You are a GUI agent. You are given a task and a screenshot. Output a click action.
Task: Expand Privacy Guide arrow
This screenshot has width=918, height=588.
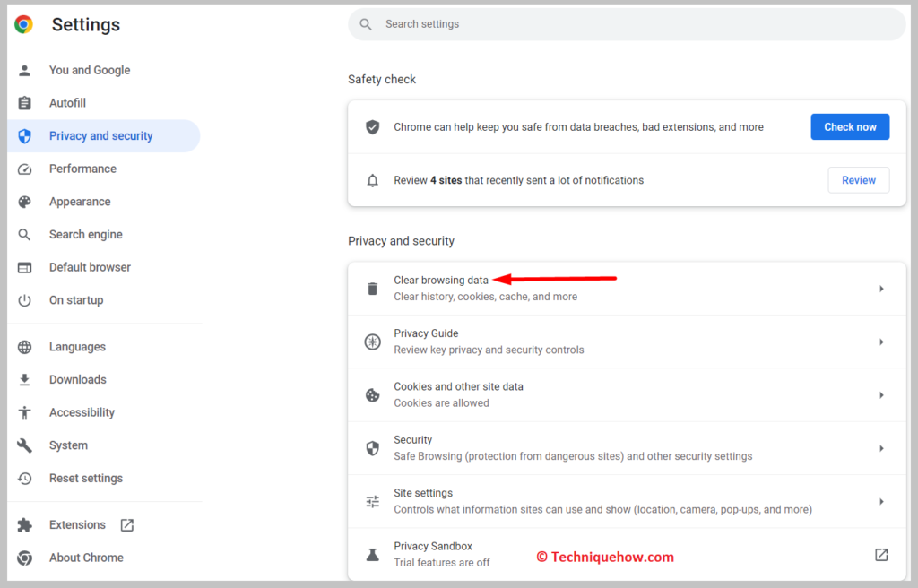(x=881, y=342)
